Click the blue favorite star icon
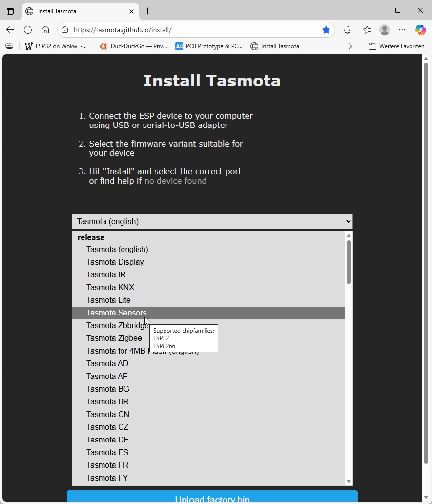The width and height of the screenshot is (432, 504). 326,30
